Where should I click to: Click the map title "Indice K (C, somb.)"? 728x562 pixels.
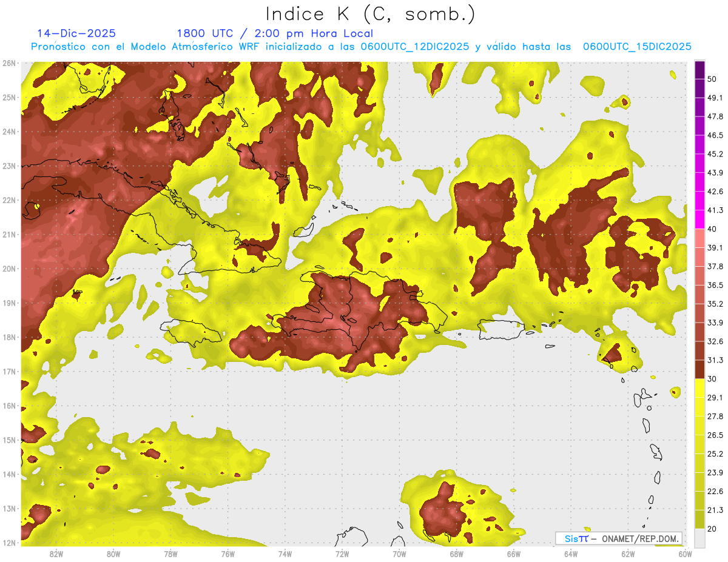pyautogui.click(x=371, y=13)
